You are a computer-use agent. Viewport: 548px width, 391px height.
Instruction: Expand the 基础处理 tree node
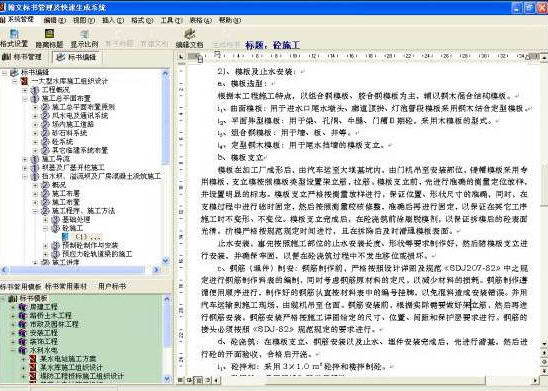tap(45, 220)
